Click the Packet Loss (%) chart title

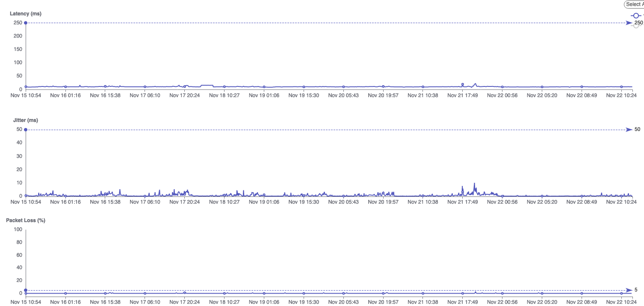[x=26, y=220]
